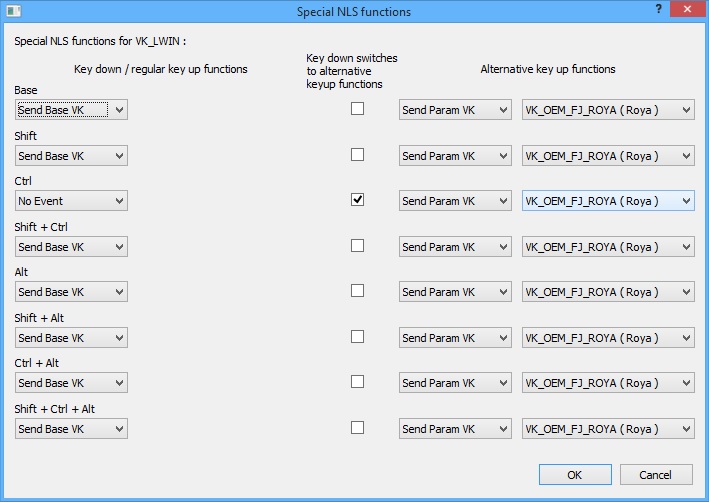Image resolution: width=709 pixels, height=502 pixels.
Task: Click the Cancel button
Action: pos(656,475)
